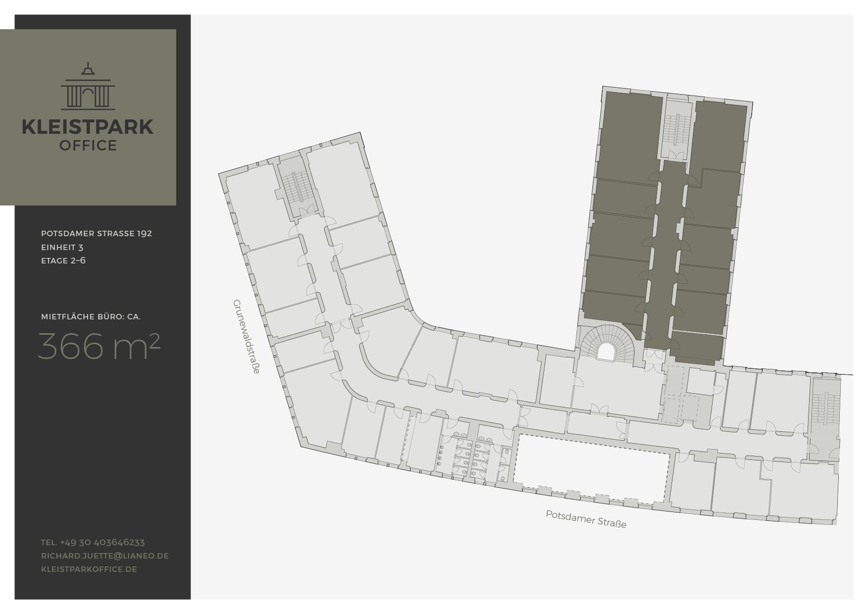
Task: Click the spiral staircase symbol
Action: click(606, 343)
